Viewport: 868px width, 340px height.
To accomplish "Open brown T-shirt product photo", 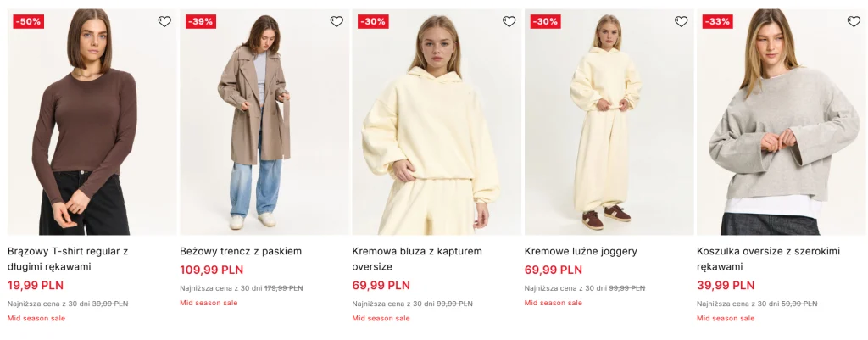I will click(x=92, y=127).
